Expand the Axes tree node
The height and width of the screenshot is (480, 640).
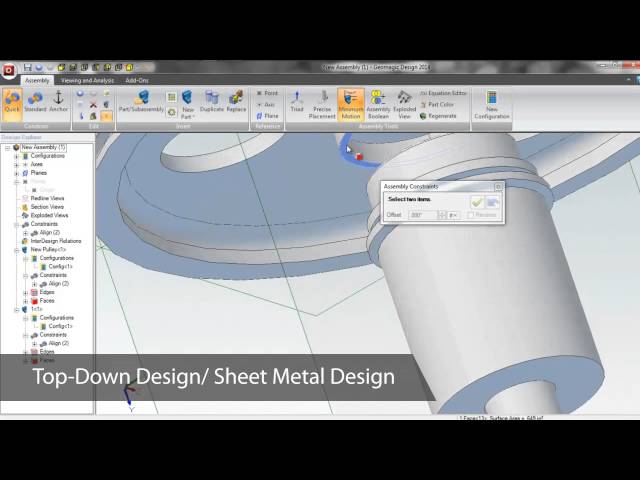click(16, 164)
